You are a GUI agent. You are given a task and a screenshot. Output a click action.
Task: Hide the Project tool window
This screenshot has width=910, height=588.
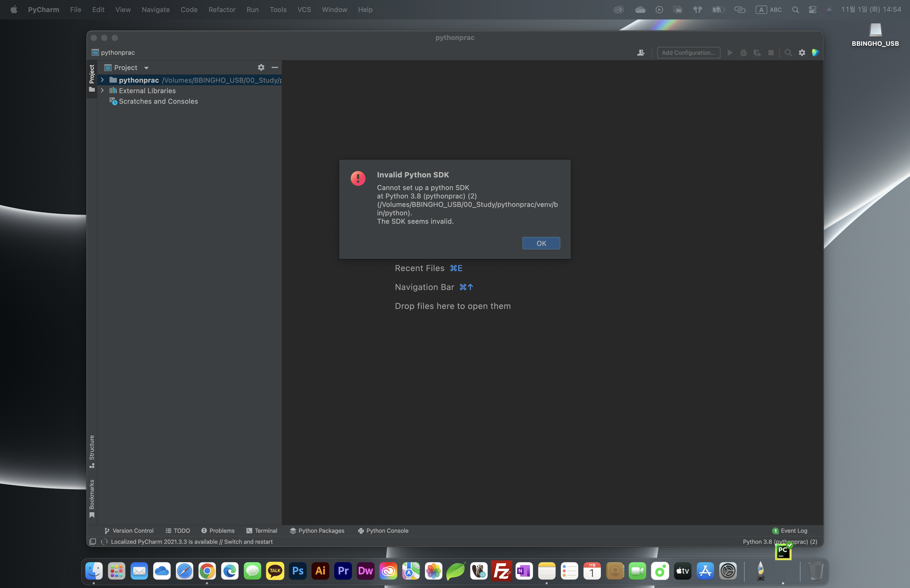pyautogui.click(x=275, y=68)
